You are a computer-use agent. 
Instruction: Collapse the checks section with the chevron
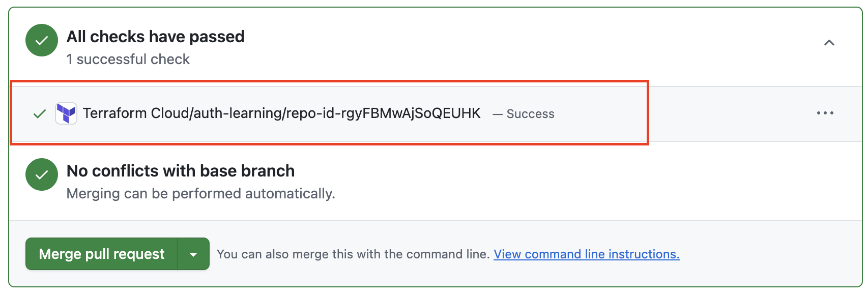(x=829, y=43)
